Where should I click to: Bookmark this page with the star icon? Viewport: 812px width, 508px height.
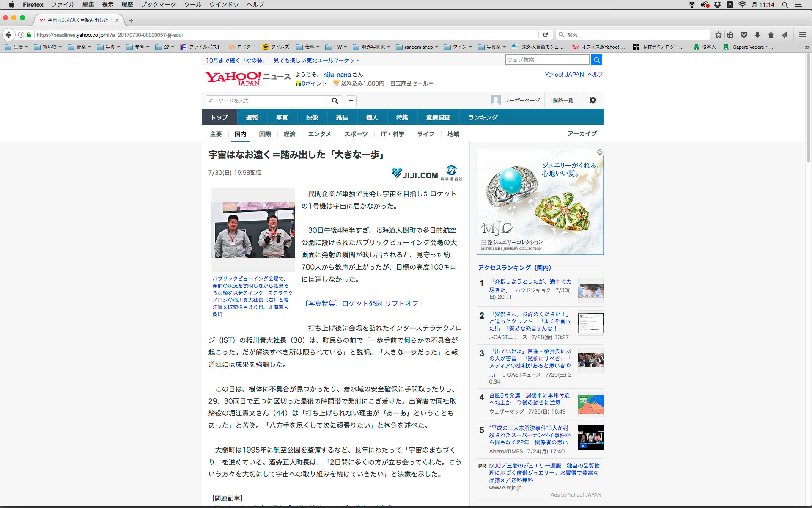click(718, 35)
